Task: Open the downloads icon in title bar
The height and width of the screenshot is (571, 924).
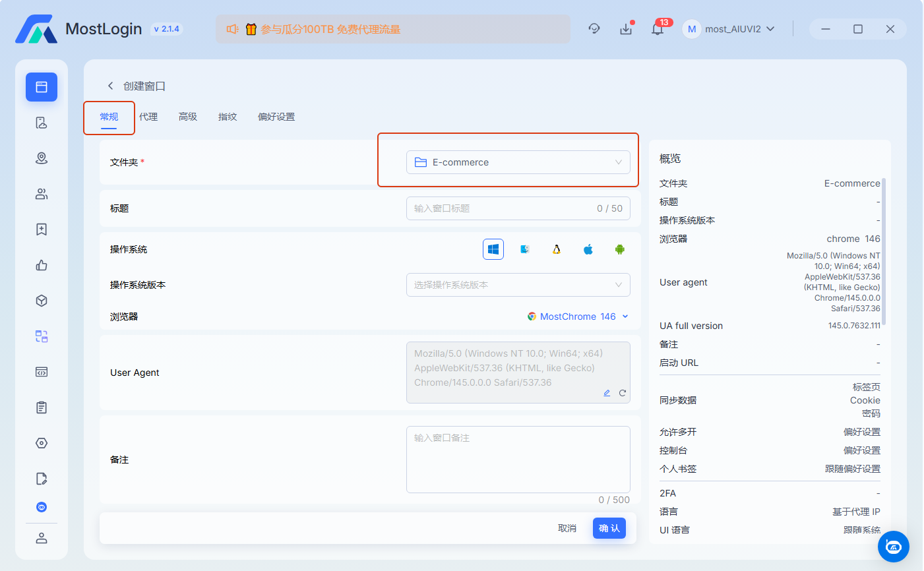Action: [626, 29]
